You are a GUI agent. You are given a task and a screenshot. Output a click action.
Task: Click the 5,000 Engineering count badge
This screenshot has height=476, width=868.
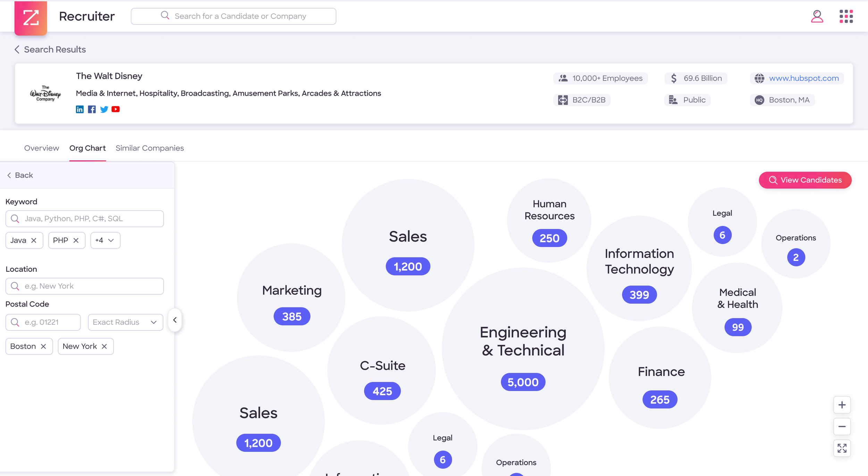click(523, 382)
